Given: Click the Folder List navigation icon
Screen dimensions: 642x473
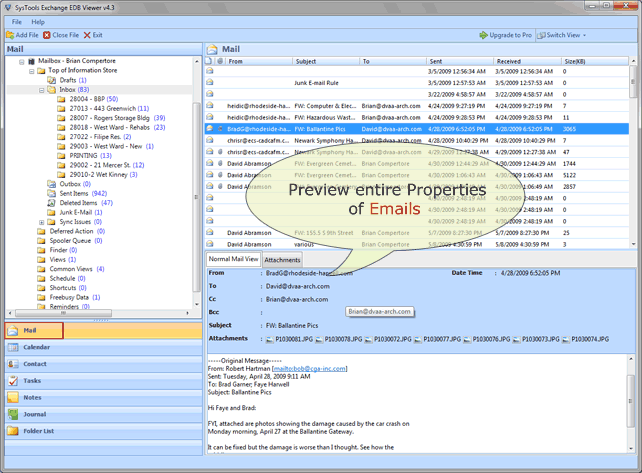Looking at the screenshot, I should [x=13, y=431].
